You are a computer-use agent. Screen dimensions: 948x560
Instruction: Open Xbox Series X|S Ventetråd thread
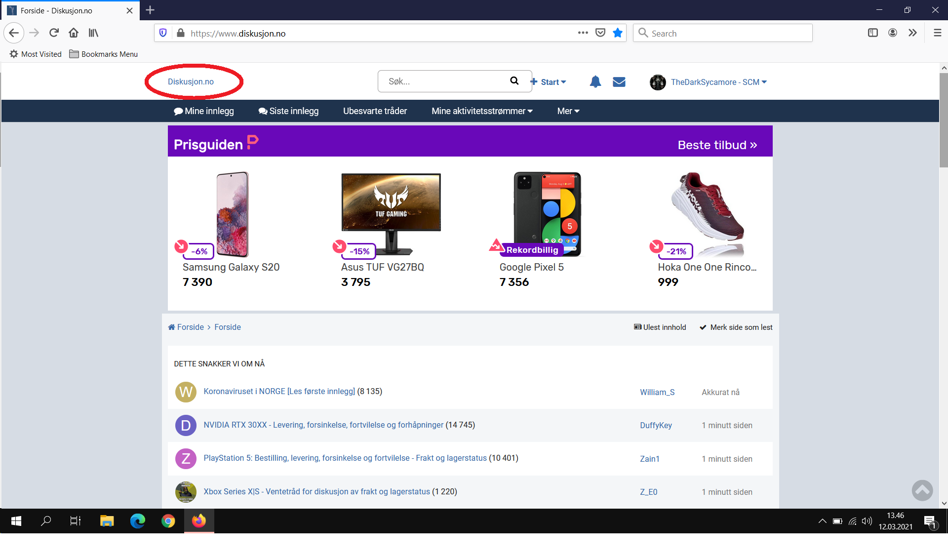pos(316,491)
